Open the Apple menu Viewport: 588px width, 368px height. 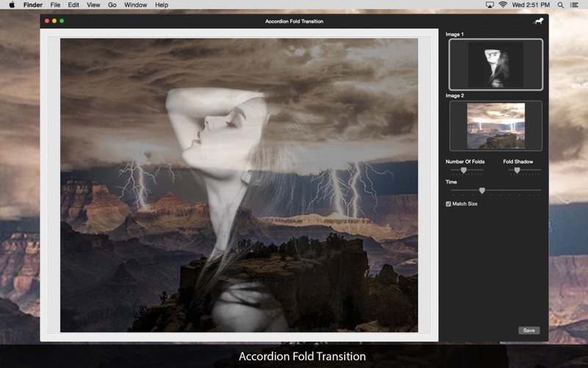(12, 5)
